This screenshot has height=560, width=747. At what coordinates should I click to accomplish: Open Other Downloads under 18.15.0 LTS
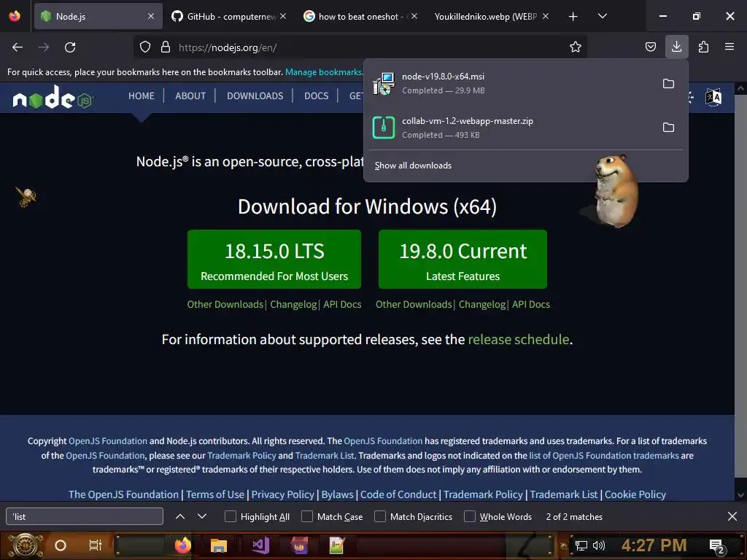225,304
